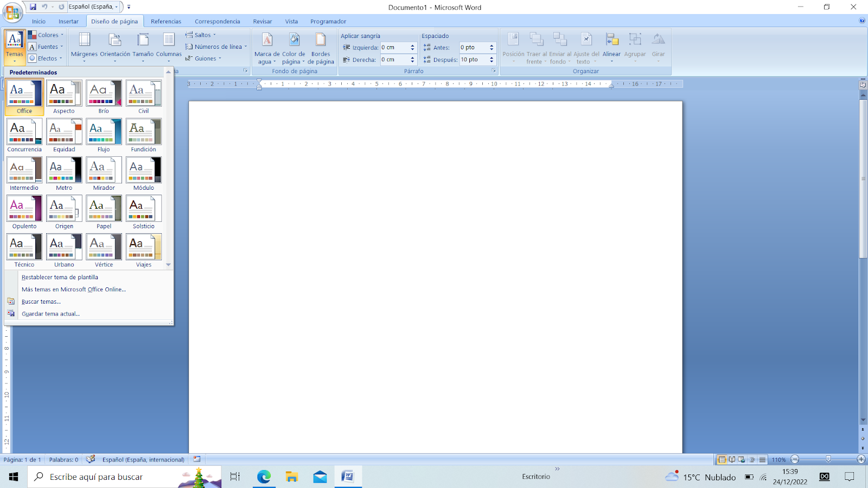Viewport: 868px width, 488px height.
Task: Open the Márgenes options
Action: (84, 47)
